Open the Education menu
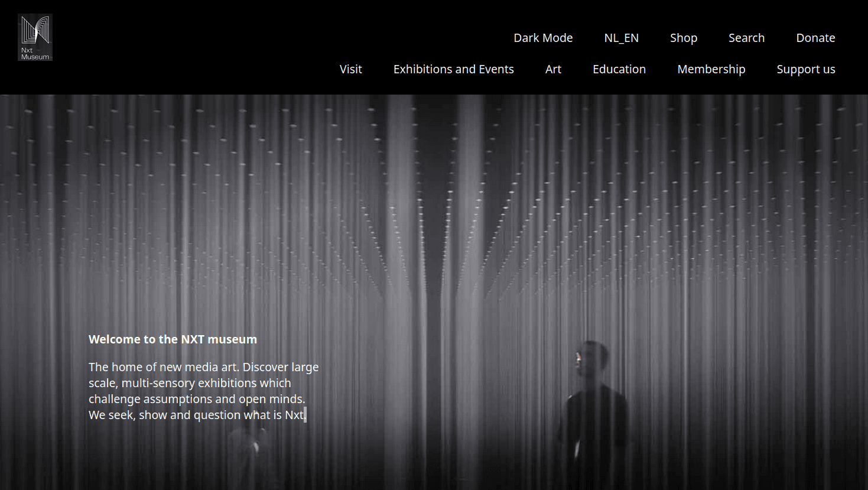868x490 pixels. tap(619, 69)
